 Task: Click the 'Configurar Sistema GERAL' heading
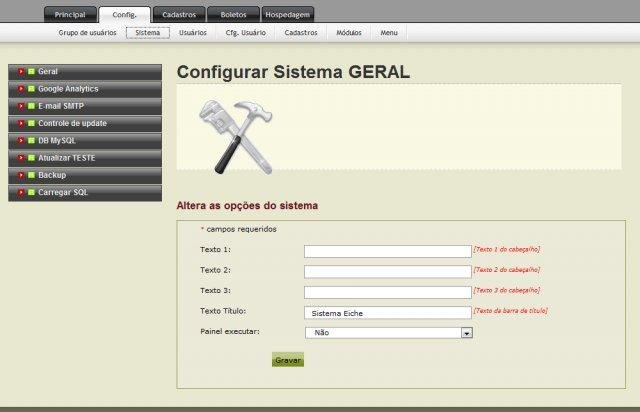[293, 72]
